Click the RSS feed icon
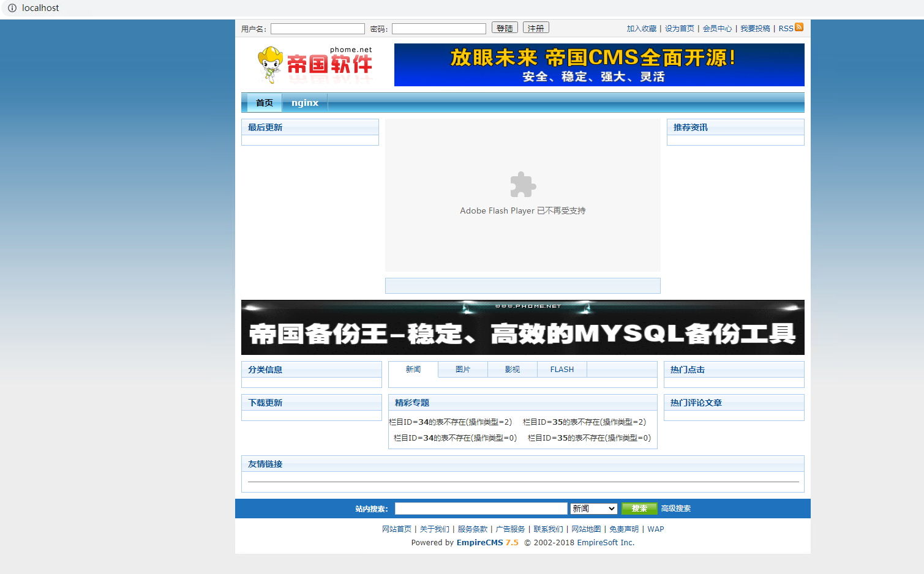Viewport: 924px width, 574px height. tap(800, 26)
